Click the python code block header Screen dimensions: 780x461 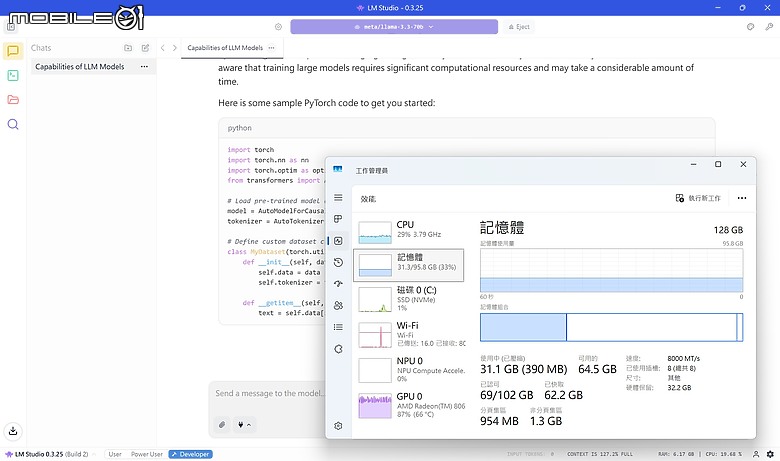coord(467,128)
